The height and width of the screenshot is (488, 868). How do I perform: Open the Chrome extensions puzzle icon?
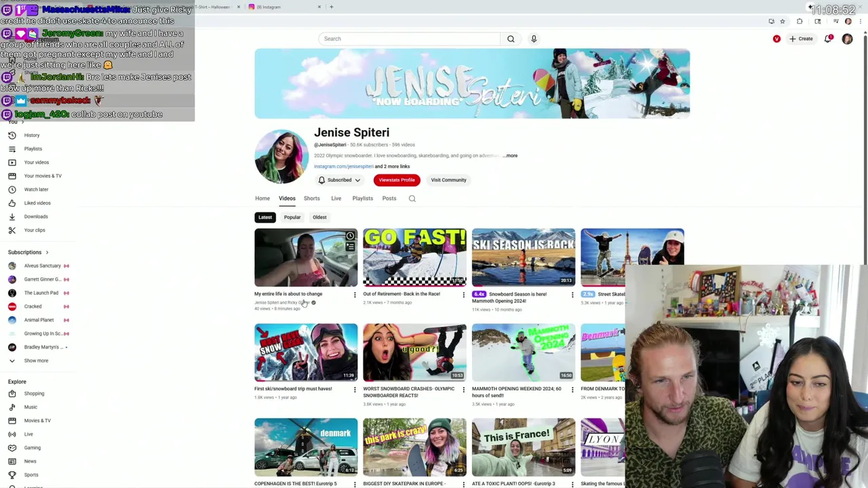pos(800,22)
